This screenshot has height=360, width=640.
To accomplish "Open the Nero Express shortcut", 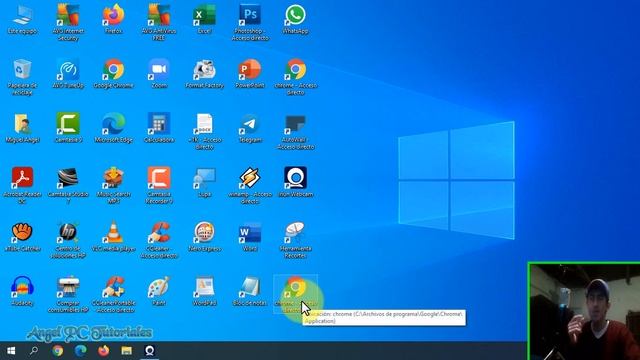I will (204, 236).
